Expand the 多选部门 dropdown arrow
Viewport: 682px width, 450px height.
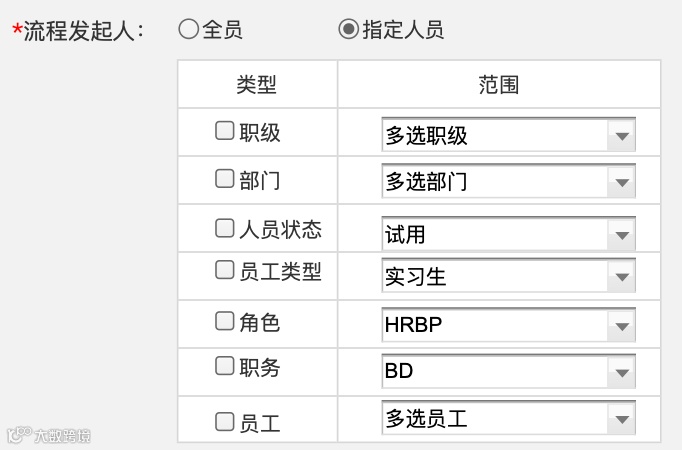[621, 182]
